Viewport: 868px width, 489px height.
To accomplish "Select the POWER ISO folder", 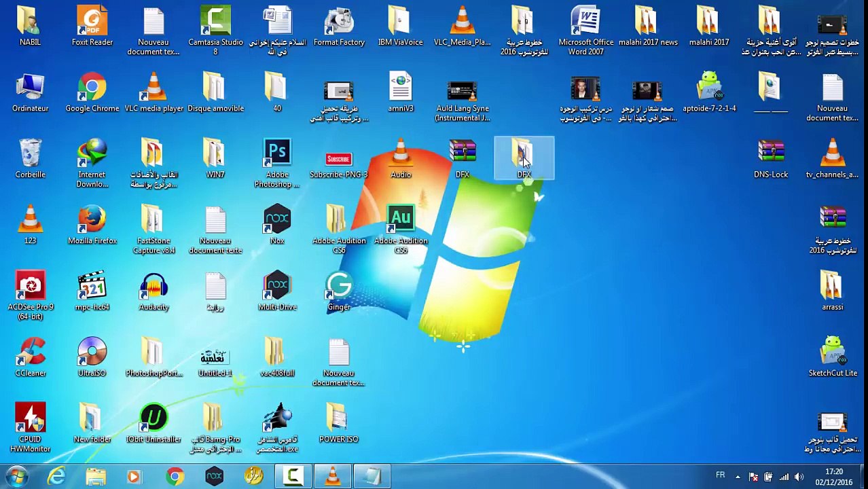I will pos(338,422).
